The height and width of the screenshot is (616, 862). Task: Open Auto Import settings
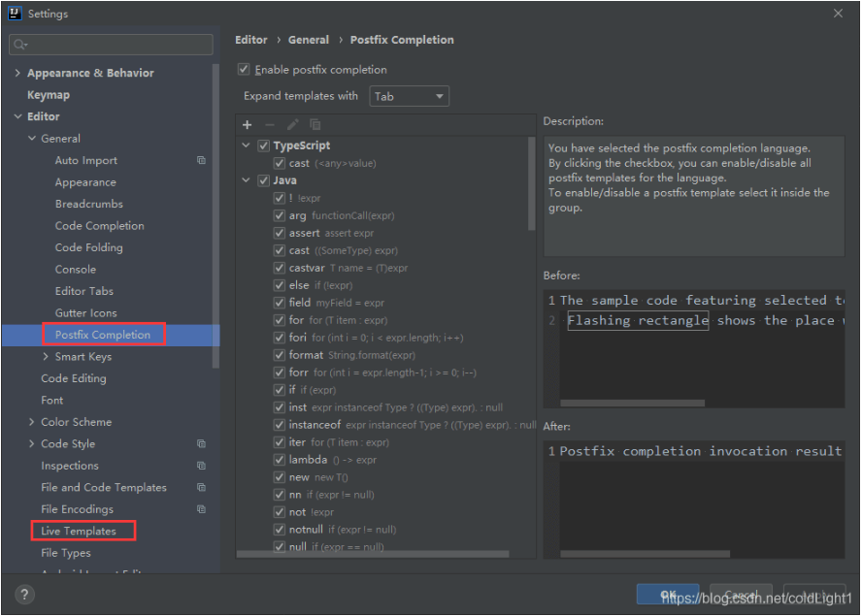pos(85,160)
